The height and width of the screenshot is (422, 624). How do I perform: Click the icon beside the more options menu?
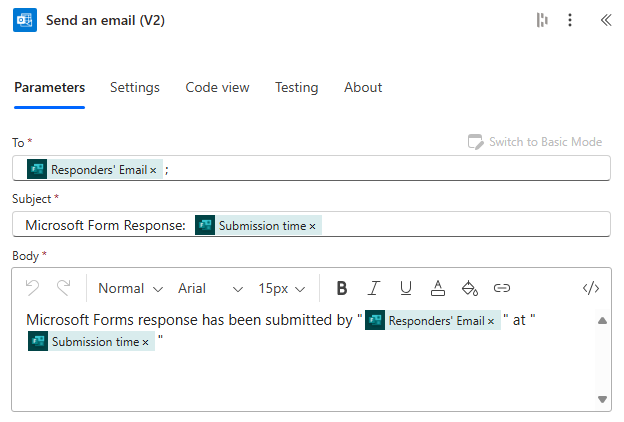[x=541, y=20]
